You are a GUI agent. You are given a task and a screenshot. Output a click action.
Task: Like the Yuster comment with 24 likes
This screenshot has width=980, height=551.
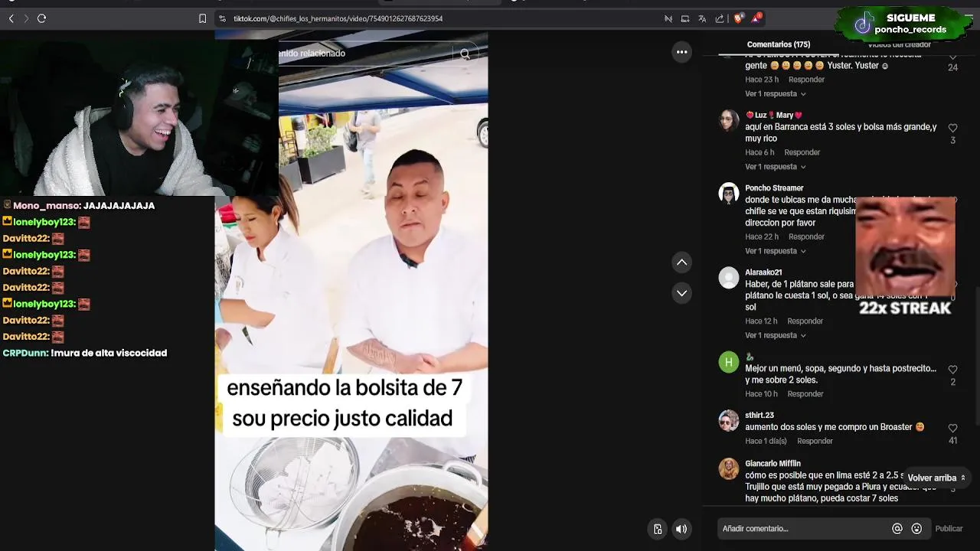pos(952,58)
